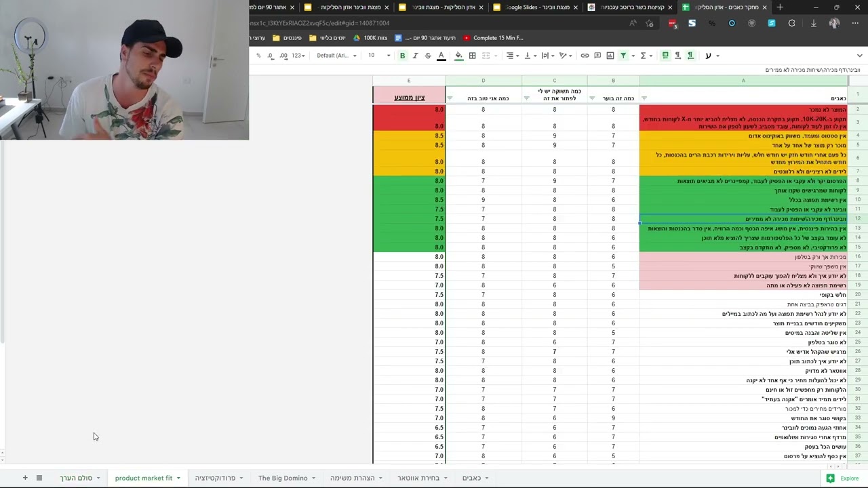Viewport: 868px width, 488px height.
Task: Open the 'פיננסים' bookmarks folder
Action: [287, 38]
